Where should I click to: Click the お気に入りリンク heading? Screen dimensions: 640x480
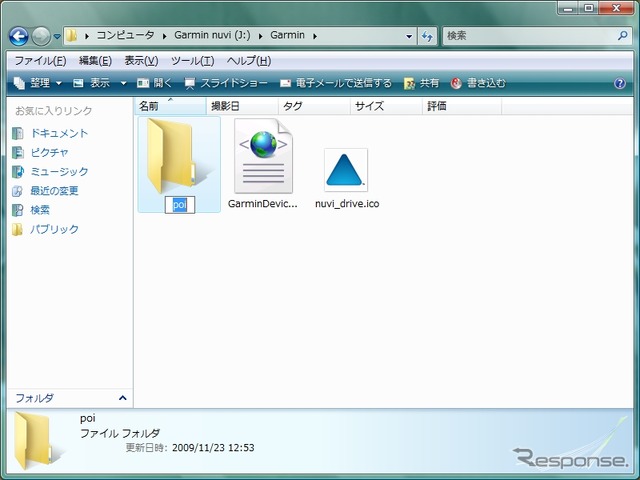(x=53, y=111)
